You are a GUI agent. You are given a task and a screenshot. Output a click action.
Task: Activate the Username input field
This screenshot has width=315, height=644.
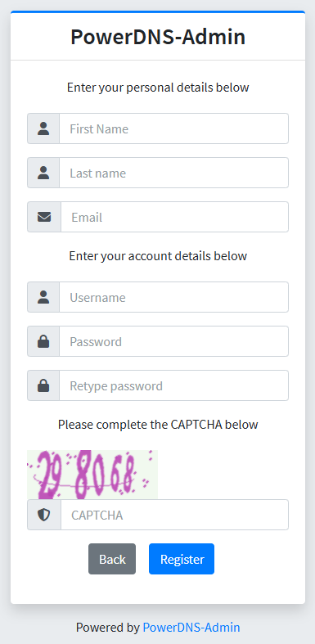pos(173,297)
